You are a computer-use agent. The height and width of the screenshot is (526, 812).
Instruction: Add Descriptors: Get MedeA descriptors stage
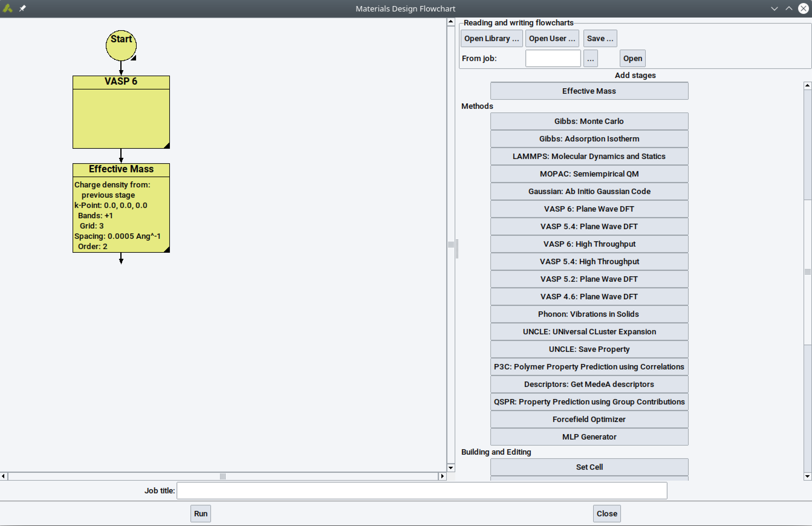(589, 384)
